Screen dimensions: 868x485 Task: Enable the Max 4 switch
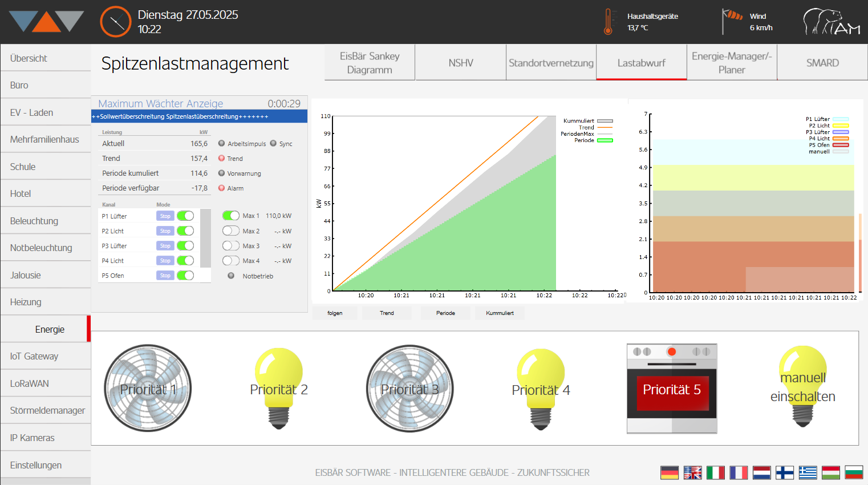pyautogui.click(x=231, y=260)
